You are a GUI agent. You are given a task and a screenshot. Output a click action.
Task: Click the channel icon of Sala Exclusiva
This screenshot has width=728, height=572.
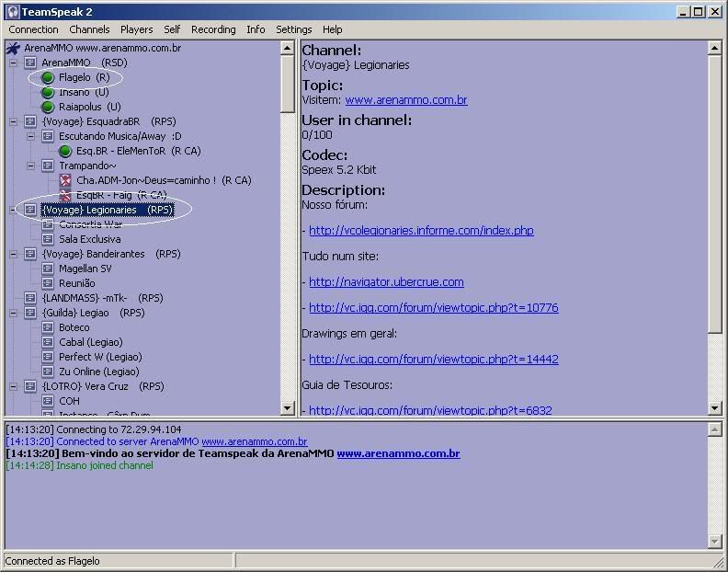click(48, 239)
